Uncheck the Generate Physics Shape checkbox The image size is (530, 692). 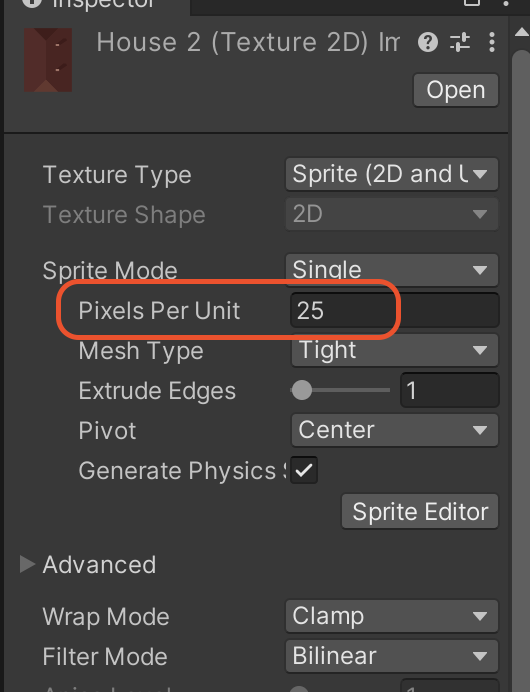(x=304, y=470)
